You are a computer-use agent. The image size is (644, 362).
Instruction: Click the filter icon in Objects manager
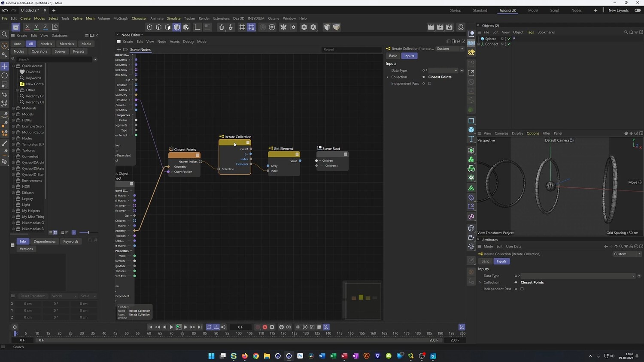pos(636,32)
